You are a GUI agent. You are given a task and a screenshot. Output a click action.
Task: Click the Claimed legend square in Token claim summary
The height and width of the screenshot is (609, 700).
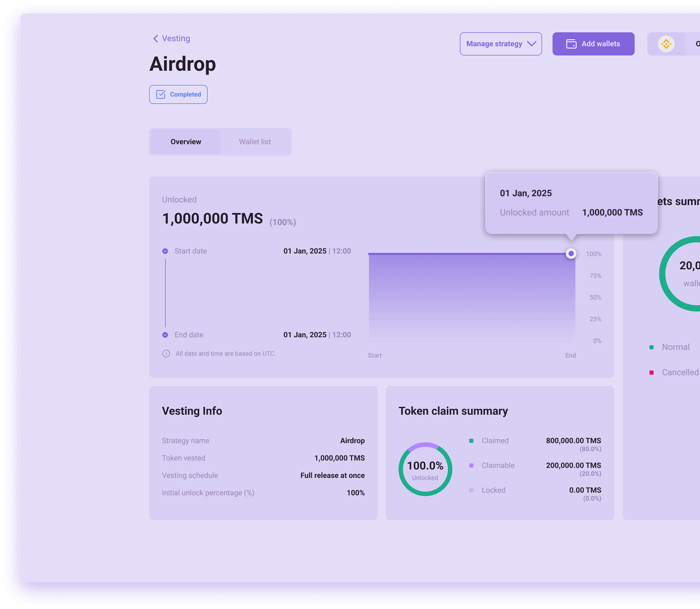click(x=471, y=441)
